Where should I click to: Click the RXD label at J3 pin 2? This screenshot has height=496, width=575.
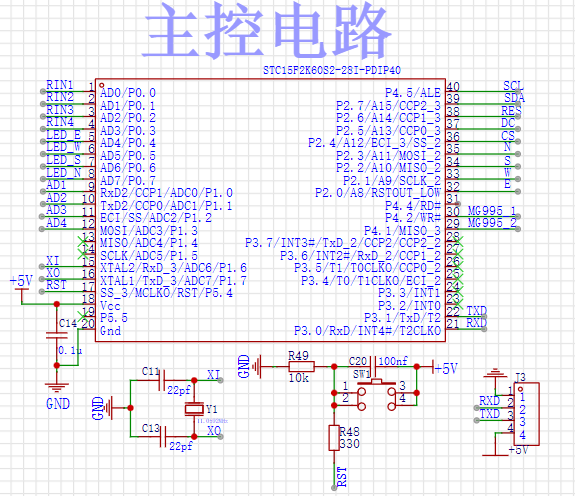tap(490, 401)
